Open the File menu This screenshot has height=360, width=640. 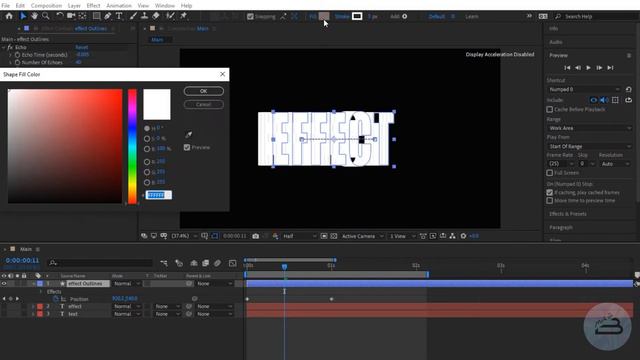pyautogui.click(x=6, y=5)
